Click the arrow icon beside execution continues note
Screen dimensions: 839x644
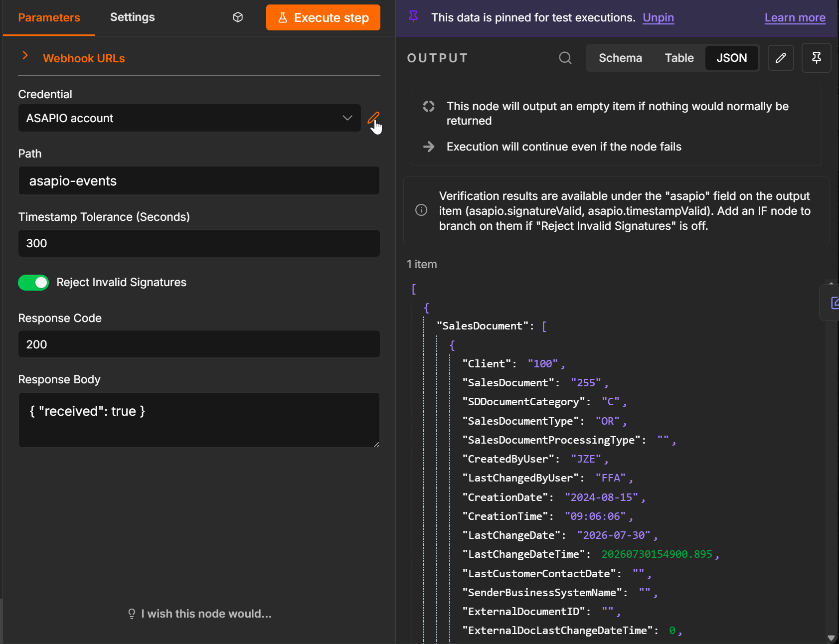point(429,147)
